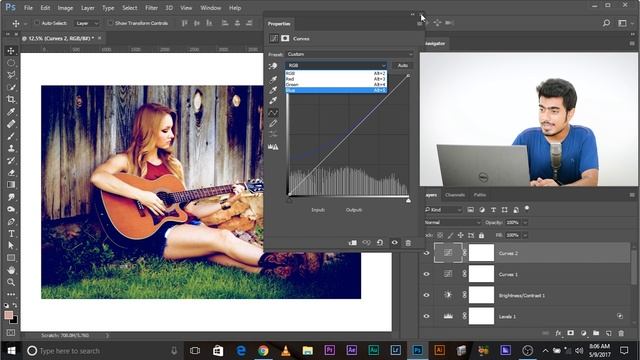Viewport: 640px width, 360px height.
Task: Enable Show Transform Controls checkbox
Action: tap(110, 23)
